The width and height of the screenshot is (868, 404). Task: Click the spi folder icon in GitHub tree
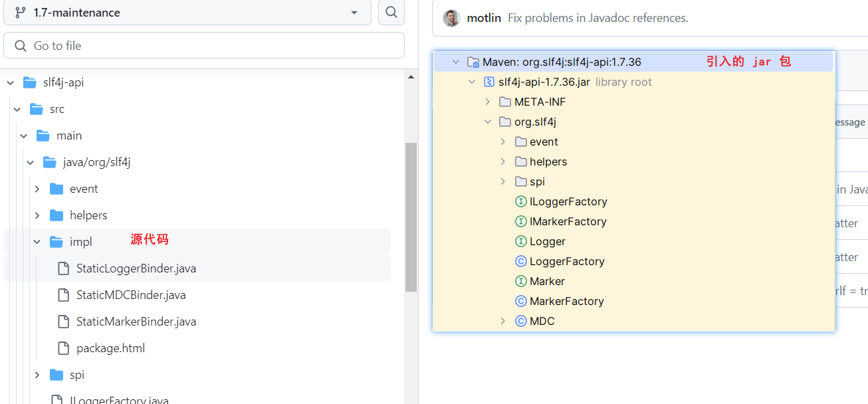[56, 375]
